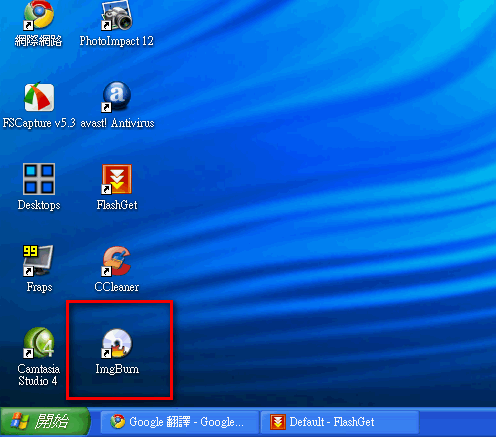Select the Camtasia Studio 4 icon
This screenshot has height=437, width=496.
click(x=39, y=343)
